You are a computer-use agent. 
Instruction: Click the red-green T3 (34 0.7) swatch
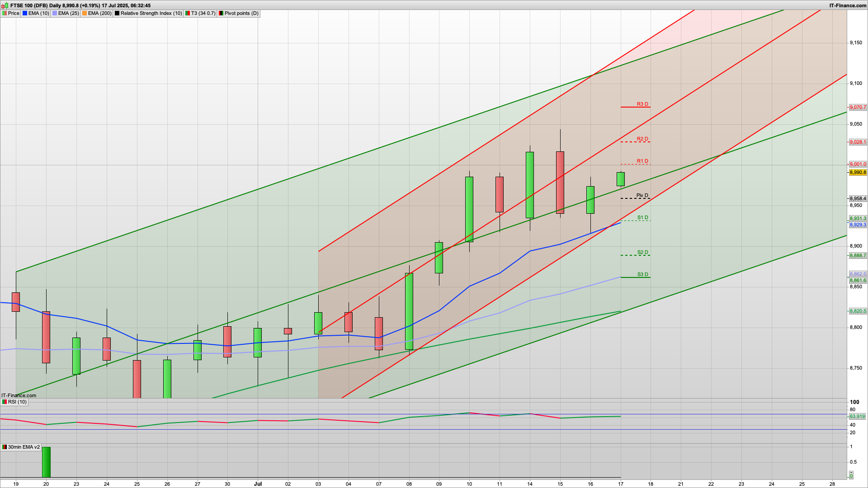188,14
